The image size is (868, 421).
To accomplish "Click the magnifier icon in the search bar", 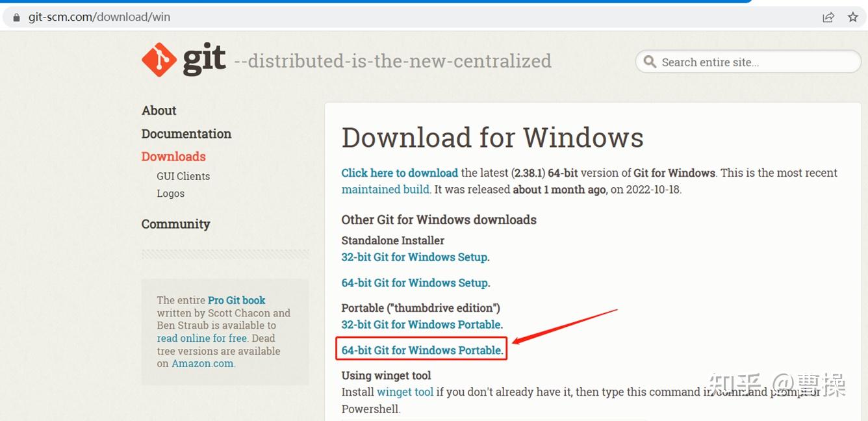I will coord(650,62).
